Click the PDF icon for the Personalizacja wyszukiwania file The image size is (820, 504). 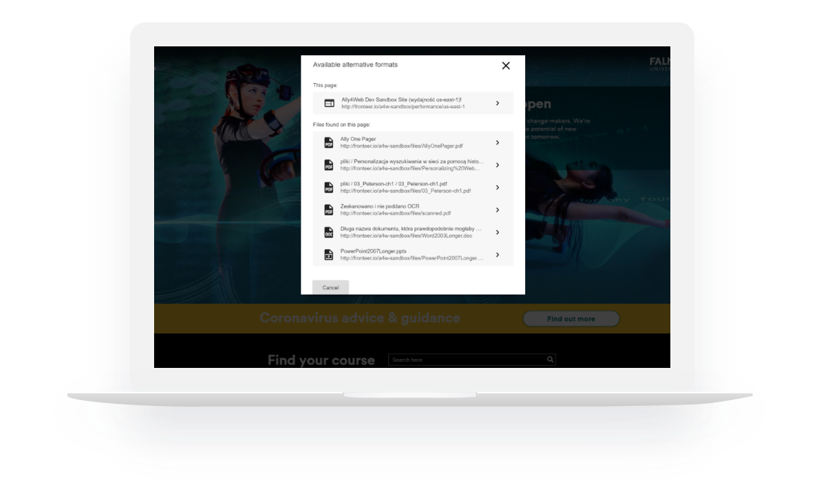click(329, 166)
